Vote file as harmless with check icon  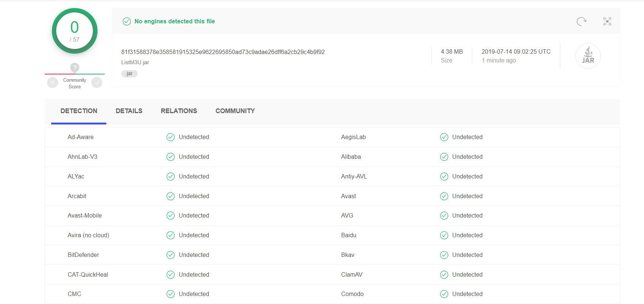pyautogui.click(x=97, y=83)
